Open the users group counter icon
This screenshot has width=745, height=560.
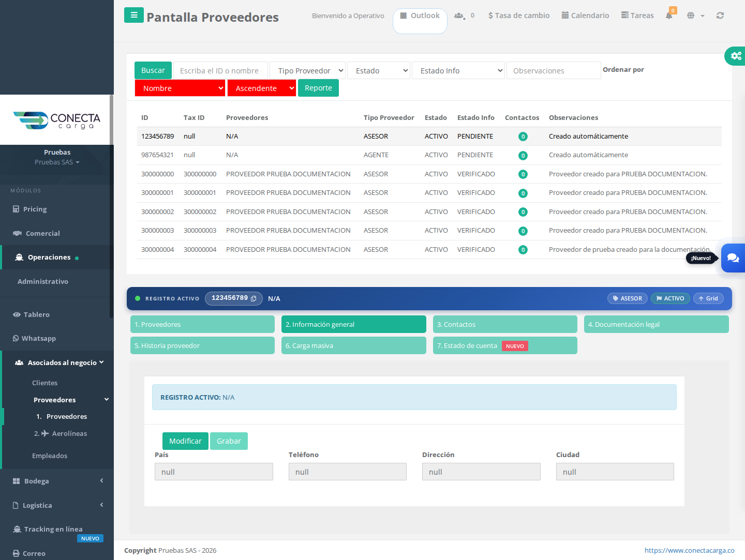click(x=465, y=16)
